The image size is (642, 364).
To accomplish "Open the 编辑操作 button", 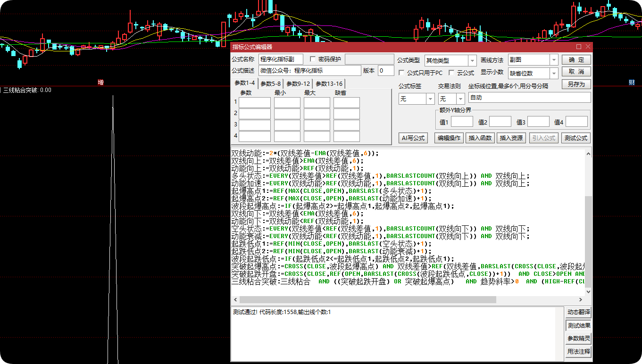I will click(449, 138).
